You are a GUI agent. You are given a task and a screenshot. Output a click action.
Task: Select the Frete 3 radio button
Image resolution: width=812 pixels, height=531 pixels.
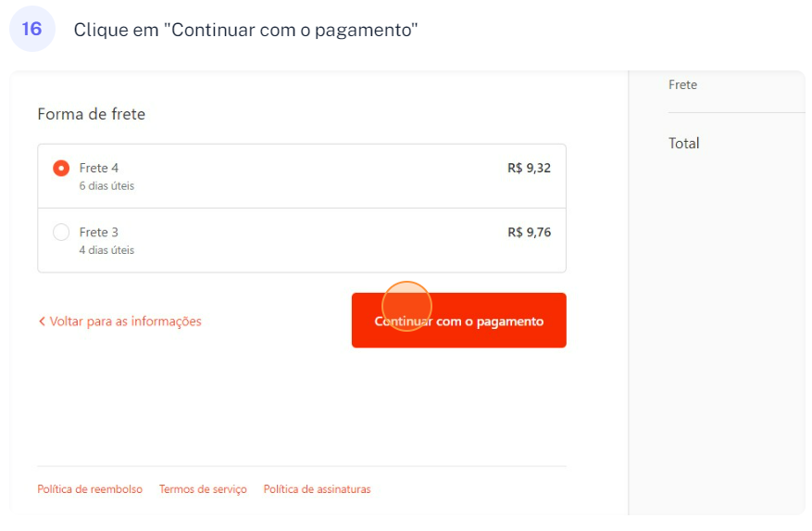point(61,233)
